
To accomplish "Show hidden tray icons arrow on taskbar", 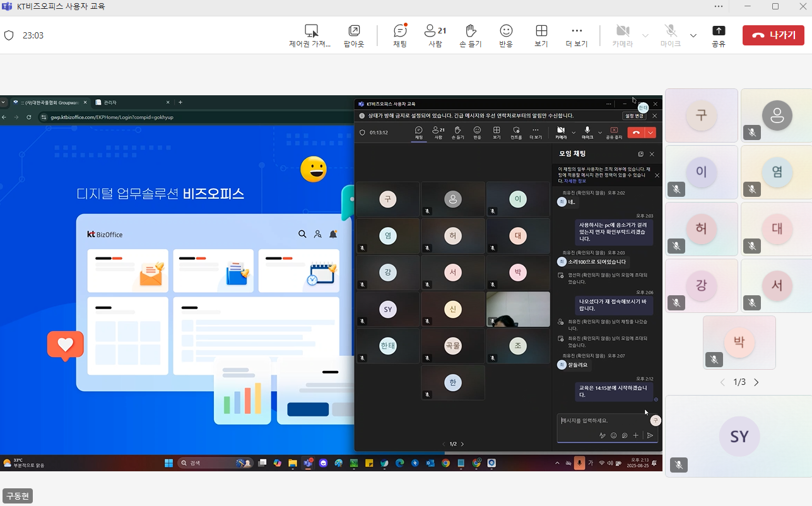I will tap(556, 463).
